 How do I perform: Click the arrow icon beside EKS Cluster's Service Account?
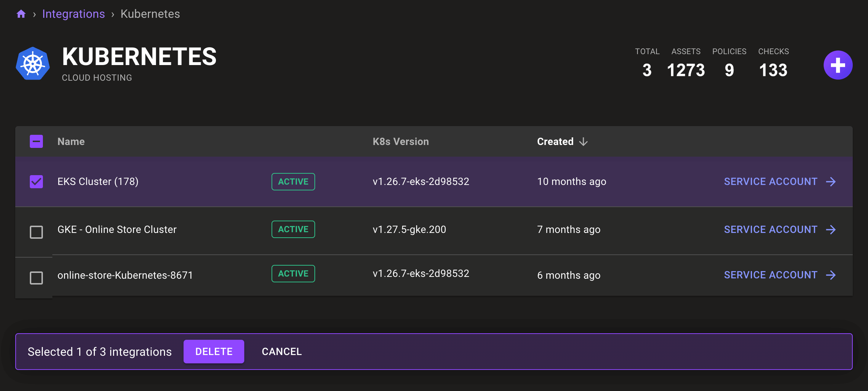[x=832, y=182]
